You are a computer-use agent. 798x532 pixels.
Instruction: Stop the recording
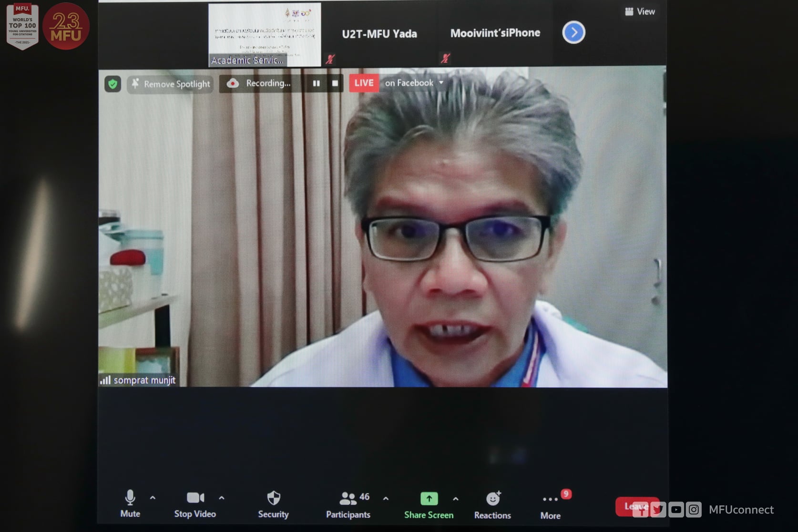point(335,83)
